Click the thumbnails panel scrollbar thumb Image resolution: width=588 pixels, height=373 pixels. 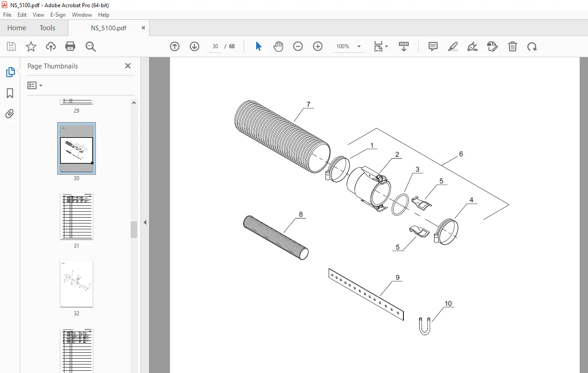coord(134,229)
